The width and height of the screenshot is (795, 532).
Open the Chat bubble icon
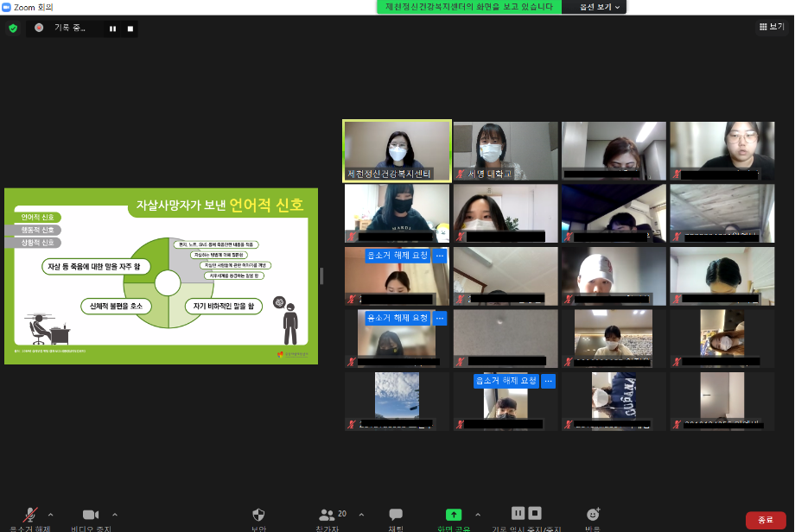(x=396, y=515)
